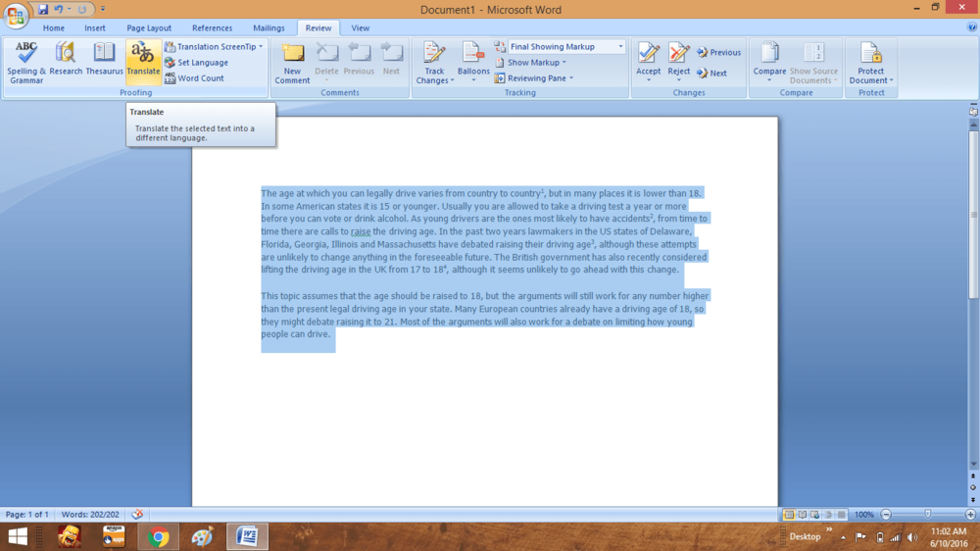
Task: Jump to Previous change in the Changes group
Action: coord(718,53)
